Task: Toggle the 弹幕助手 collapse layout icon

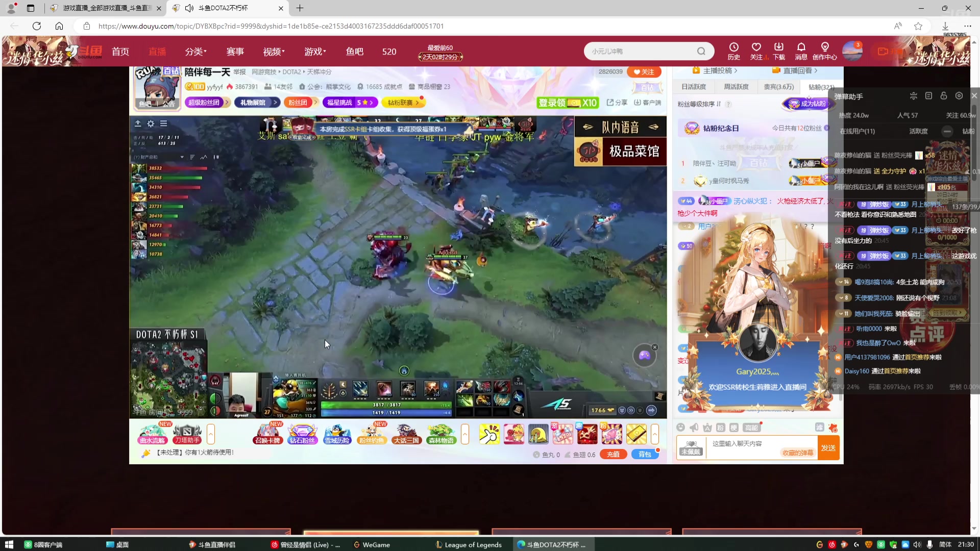Action: click(914, 96)
